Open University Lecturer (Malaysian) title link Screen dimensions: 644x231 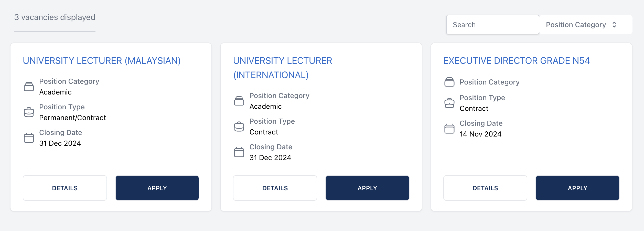(x=102, y=61)
